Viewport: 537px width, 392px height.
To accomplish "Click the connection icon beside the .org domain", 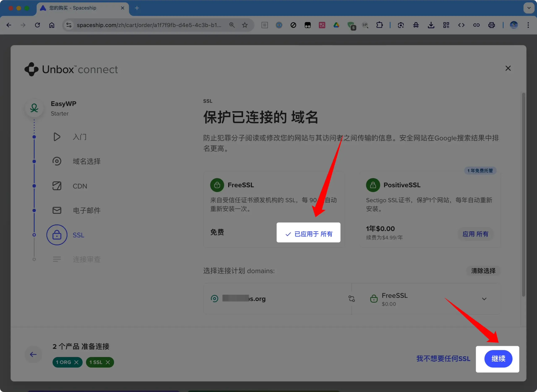I will (x=352, y=299).
